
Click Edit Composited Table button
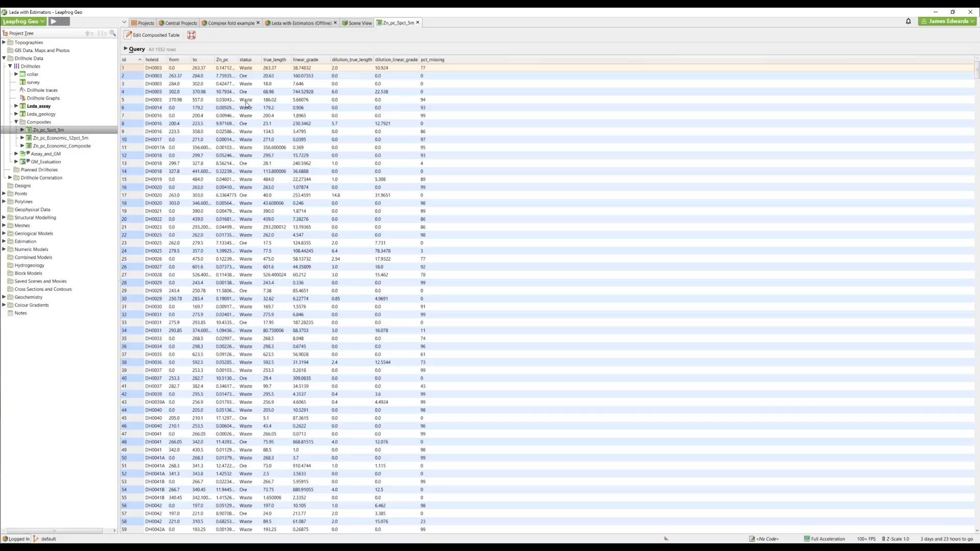coord(152,35)
